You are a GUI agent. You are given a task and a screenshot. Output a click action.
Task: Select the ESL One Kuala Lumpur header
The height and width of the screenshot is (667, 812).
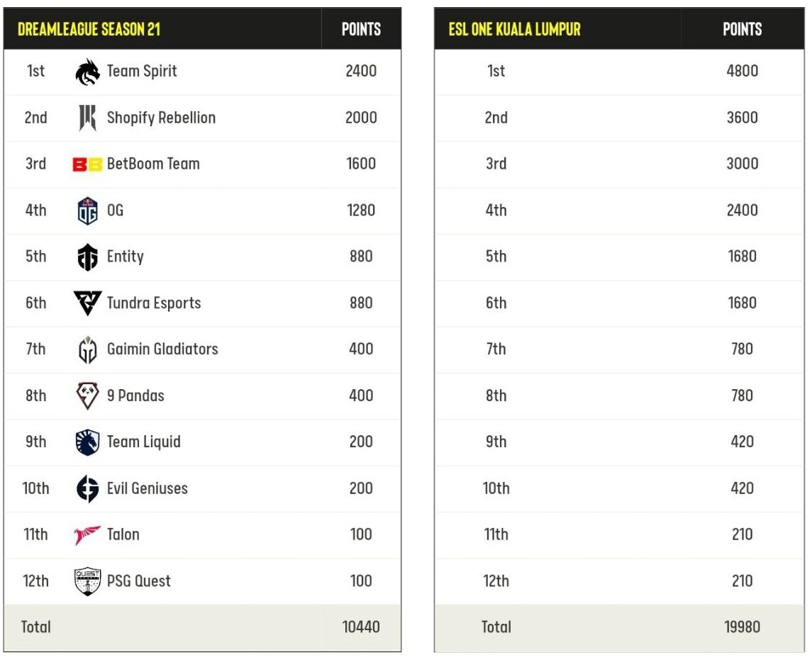pos(514,29)
